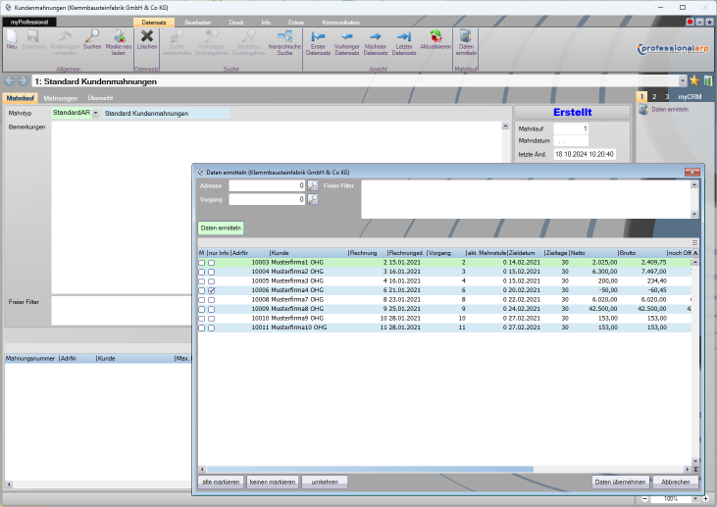
Task: Click the zoom out minus icon in status bar
Action: (x=644, y=499)
